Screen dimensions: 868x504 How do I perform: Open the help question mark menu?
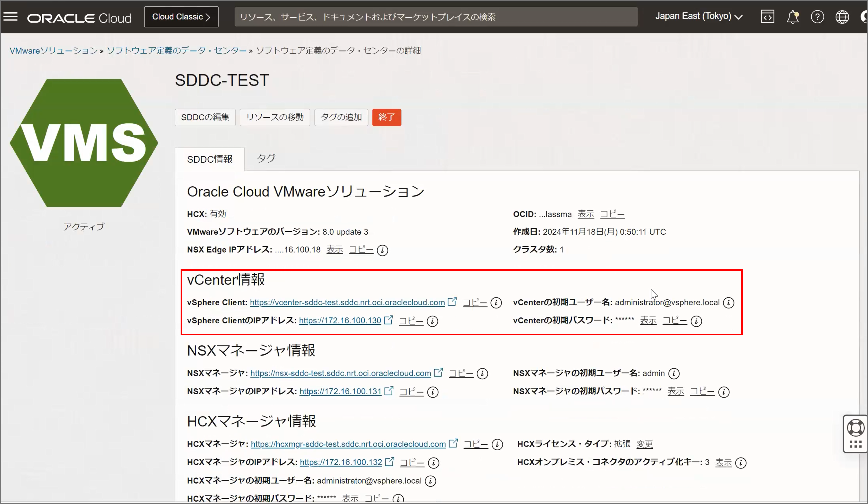pos(817,16)
